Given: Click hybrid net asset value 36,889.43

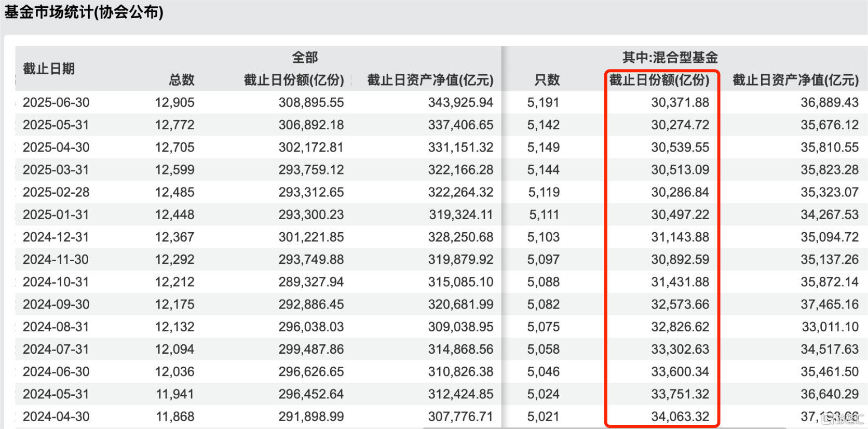Looking at the screenshot, I should click(830, 102).
